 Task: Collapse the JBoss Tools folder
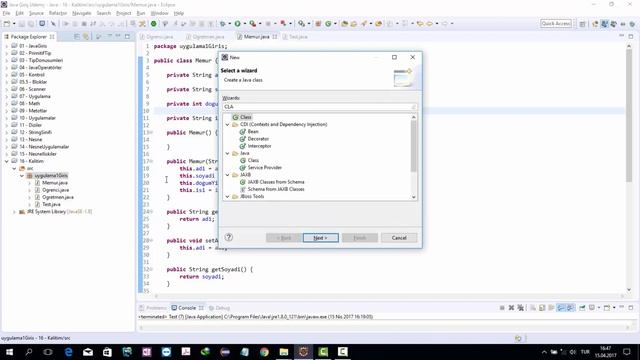(227, 196)
